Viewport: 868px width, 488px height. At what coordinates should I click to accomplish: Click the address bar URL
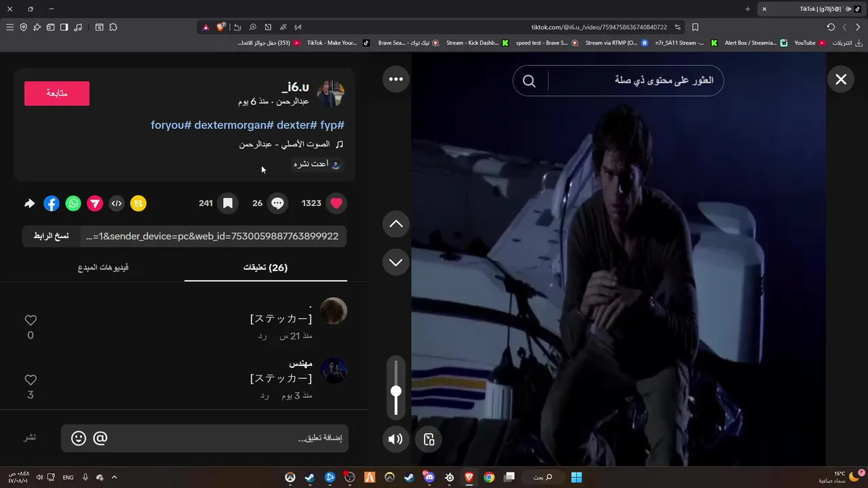point(599,27)
